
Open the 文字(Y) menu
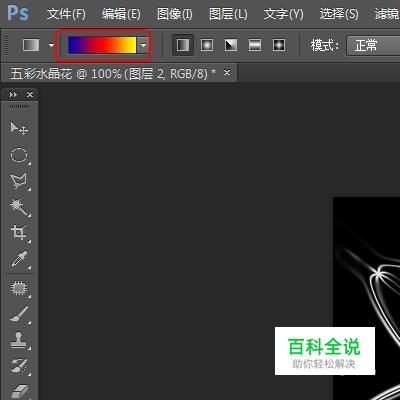point(283,14)
